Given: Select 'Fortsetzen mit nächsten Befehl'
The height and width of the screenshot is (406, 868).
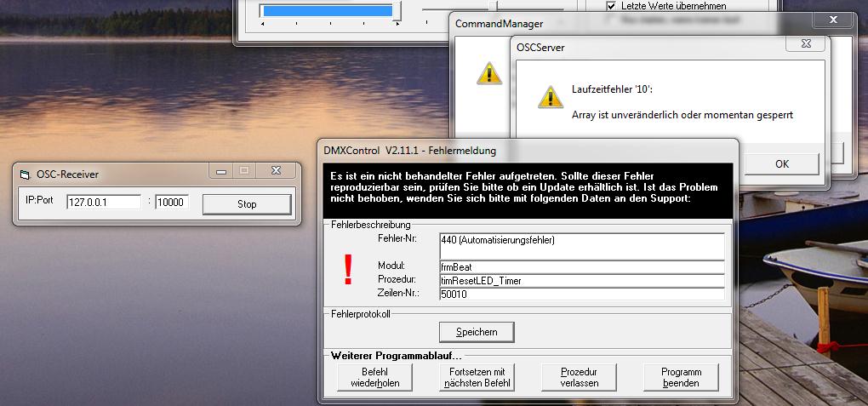Looking at the screenshot, I should (x=477, y=377).
